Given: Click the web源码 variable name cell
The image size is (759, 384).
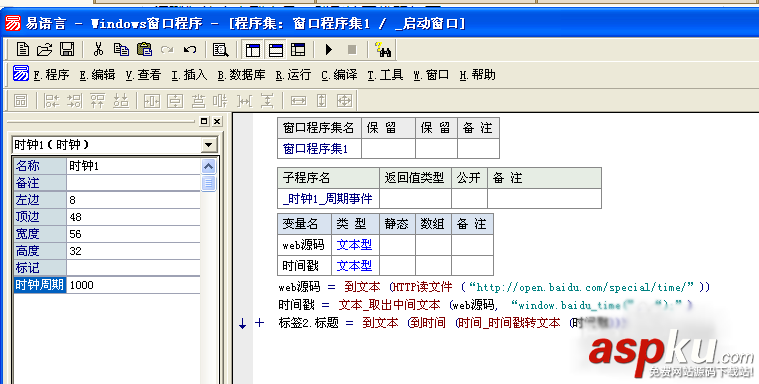Looking at the screenshot, I should click(304, 245).
